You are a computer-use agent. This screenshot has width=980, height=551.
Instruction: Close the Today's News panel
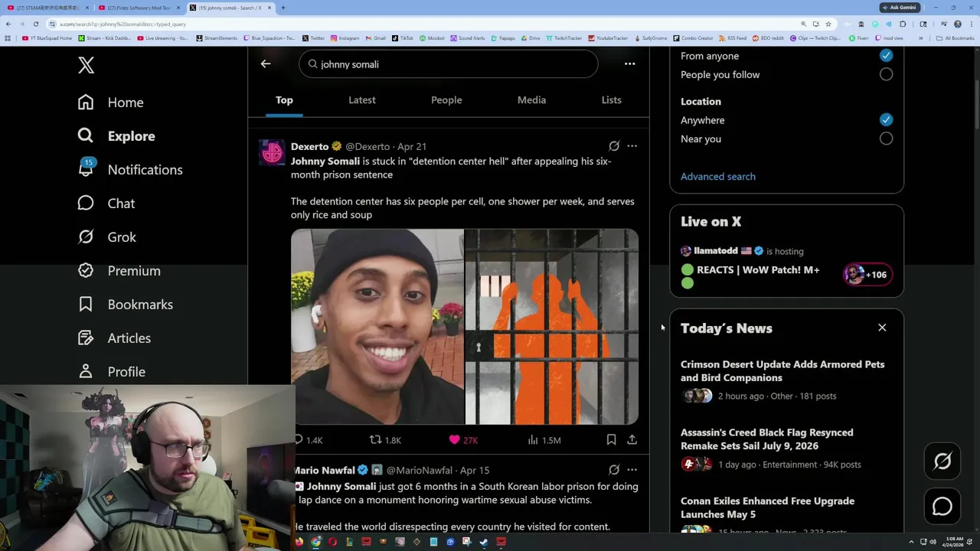[882, 328]
